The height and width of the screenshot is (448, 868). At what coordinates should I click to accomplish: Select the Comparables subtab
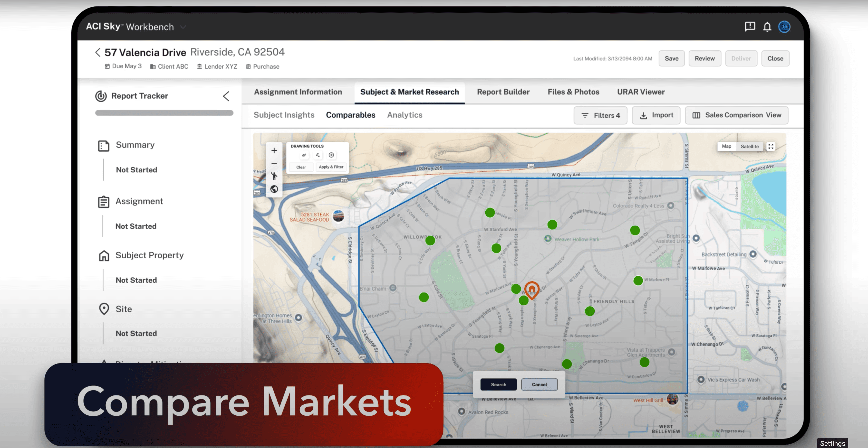tap(350, 115)
